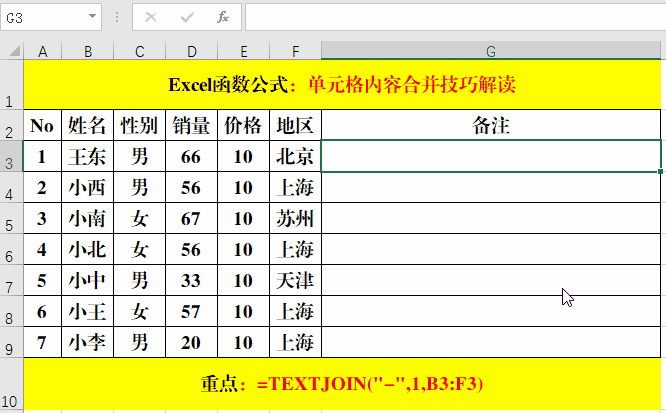Select row 9 header
Image resolution: width=666 pixels, height=413 pixels.
coord(11,342)
